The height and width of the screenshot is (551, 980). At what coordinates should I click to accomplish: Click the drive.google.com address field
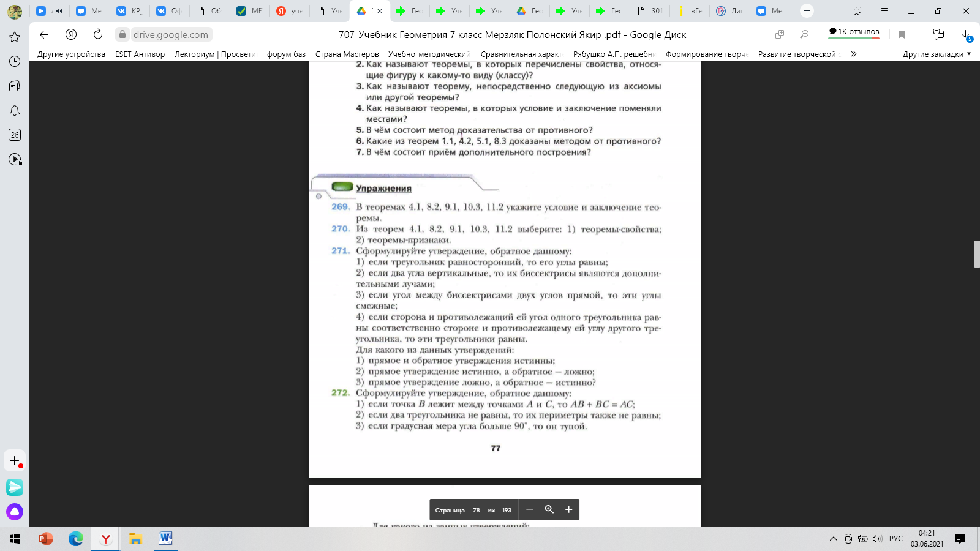coord(171,34)
